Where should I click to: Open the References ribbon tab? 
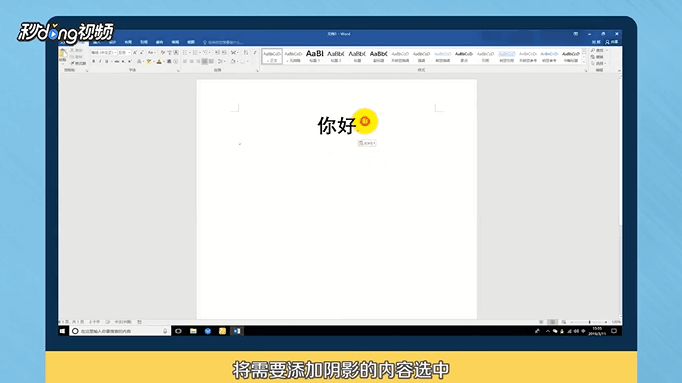click(x=144, y=42)
